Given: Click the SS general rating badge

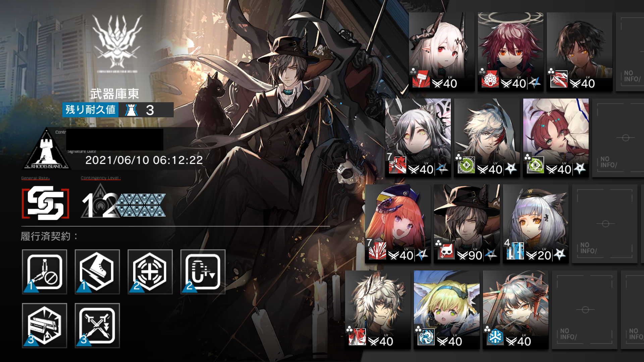Looking at the screenshot, I should pos(45,203).
